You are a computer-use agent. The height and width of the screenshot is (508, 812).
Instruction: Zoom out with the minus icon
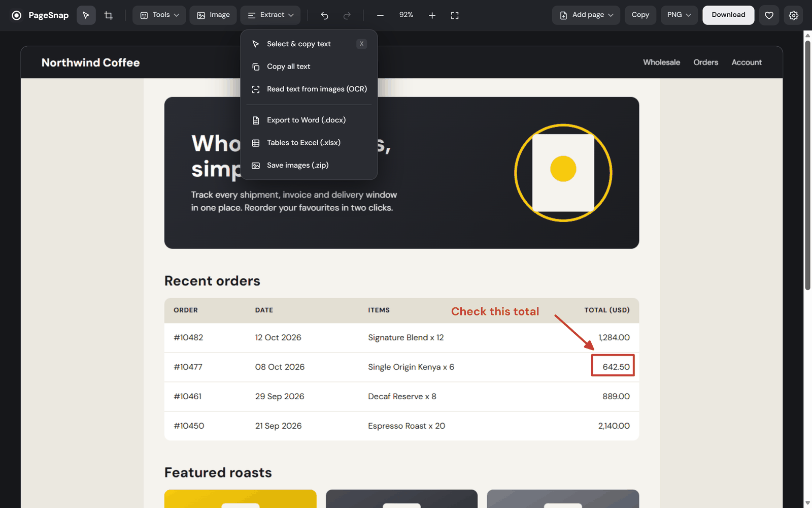(380, 15)
